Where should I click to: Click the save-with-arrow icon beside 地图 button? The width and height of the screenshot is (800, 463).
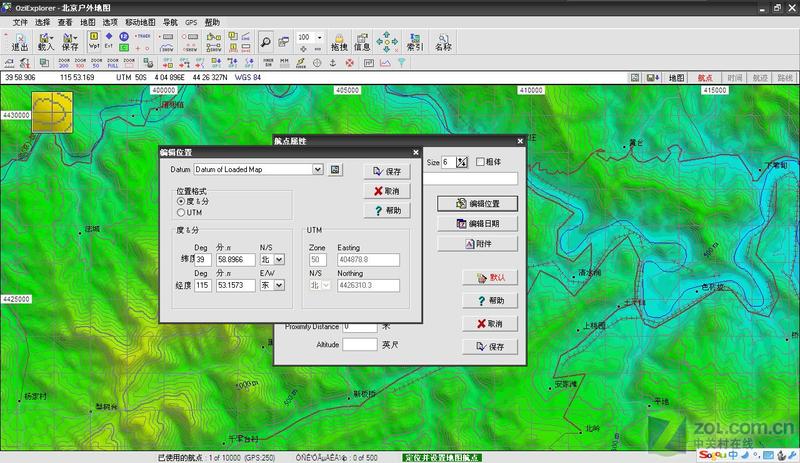pos(653,78)
